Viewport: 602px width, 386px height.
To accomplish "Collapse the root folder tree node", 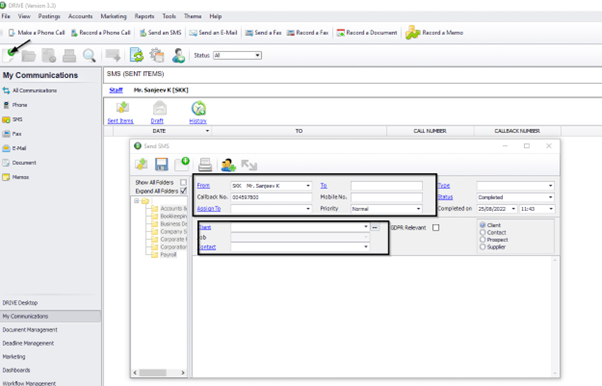I will [x=136, y=201].
